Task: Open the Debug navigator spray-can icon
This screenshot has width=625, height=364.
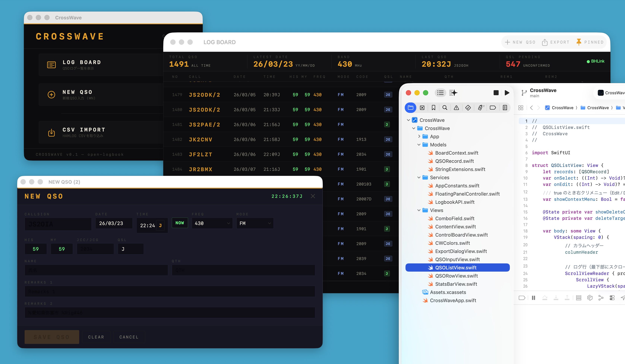Action: (x=481, y=108)
